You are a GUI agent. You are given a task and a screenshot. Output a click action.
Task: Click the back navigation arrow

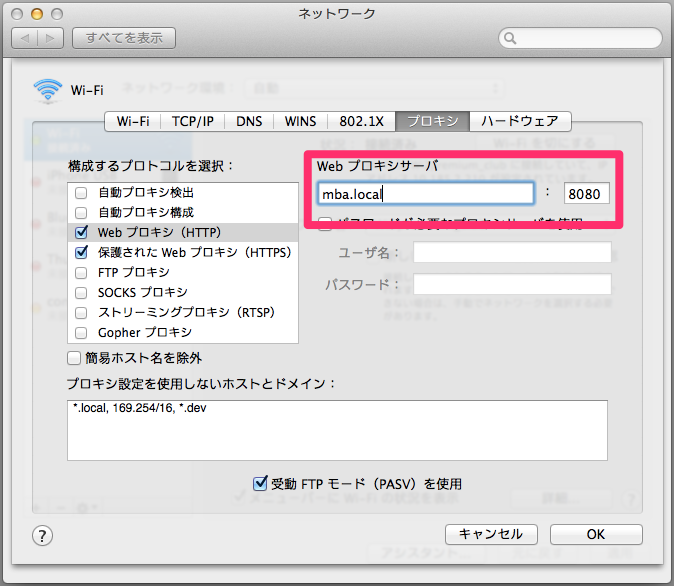click(24, 38)
